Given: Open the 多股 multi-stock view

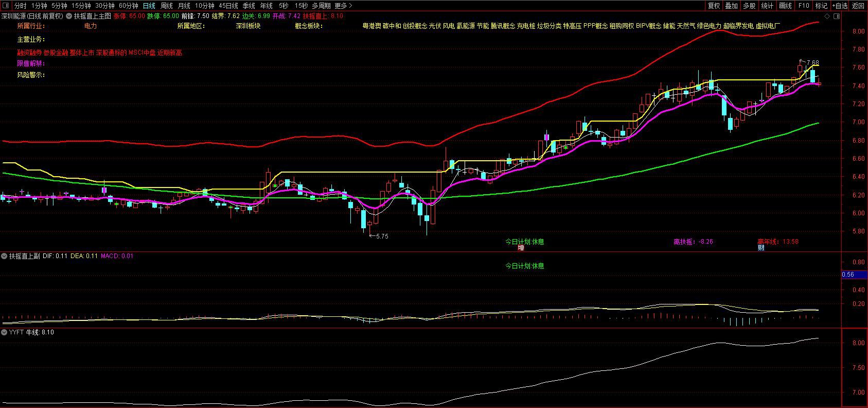Looking at the screenshot, I should coord(749,6).
